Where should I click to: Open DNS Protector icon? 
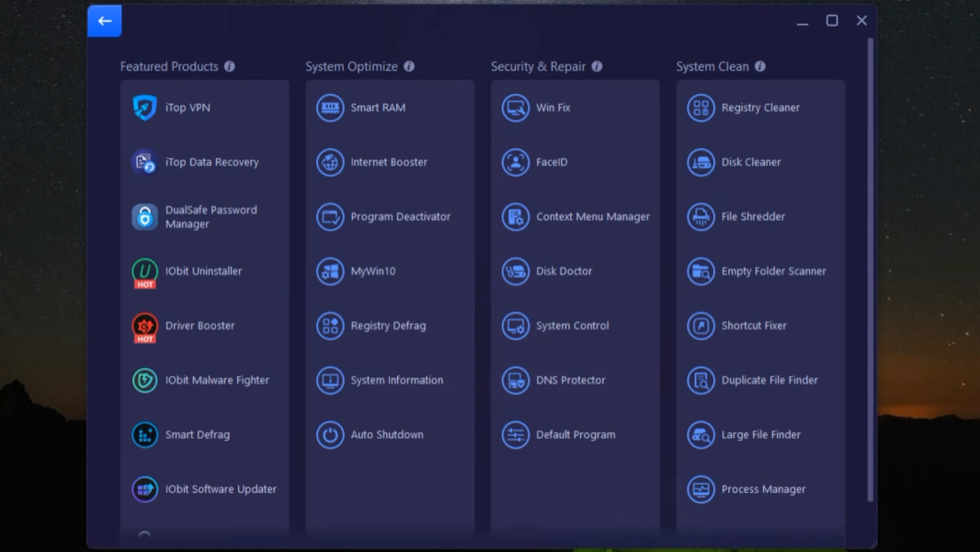[516, 380]
